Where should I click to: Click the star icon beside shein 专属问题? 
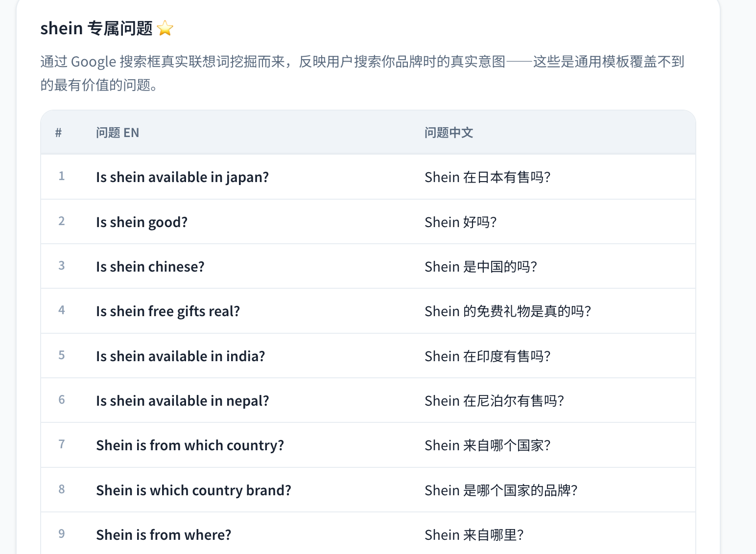pyautogui.click(x=165, y=28)
